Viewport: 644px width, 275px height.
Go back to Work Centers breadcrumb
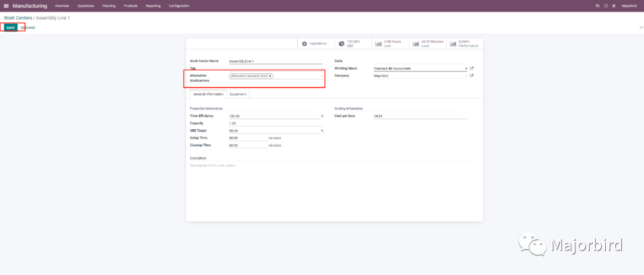(x=18, y=18)
